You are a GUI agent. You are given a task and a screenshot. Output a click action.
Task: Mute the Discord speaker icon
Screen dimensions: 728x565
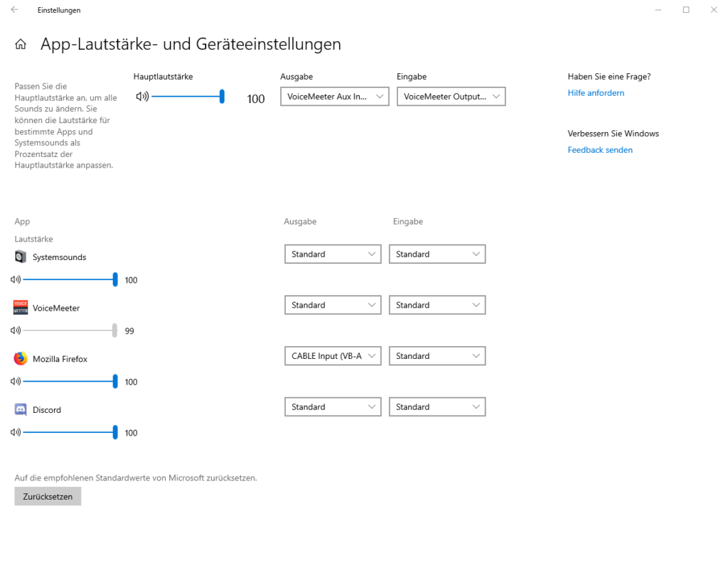(x=16, y=432)
